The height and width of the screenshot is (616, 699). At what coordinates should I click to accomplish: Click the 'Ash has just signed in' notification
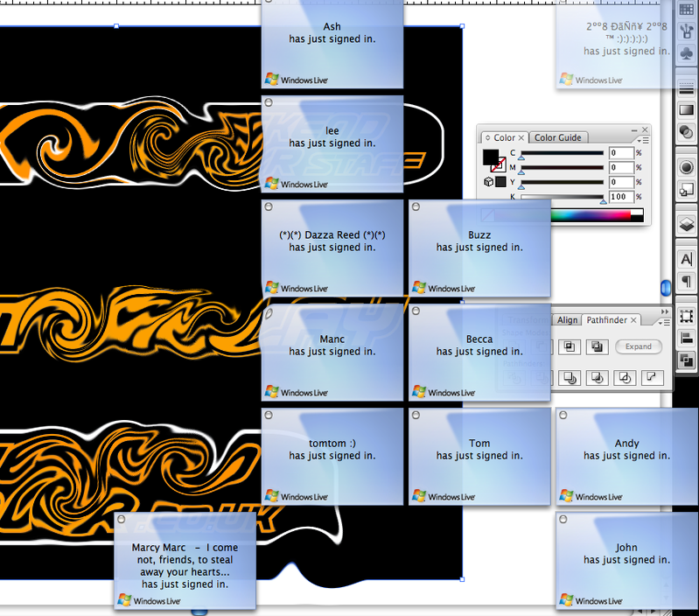click(x=332, y=39)
